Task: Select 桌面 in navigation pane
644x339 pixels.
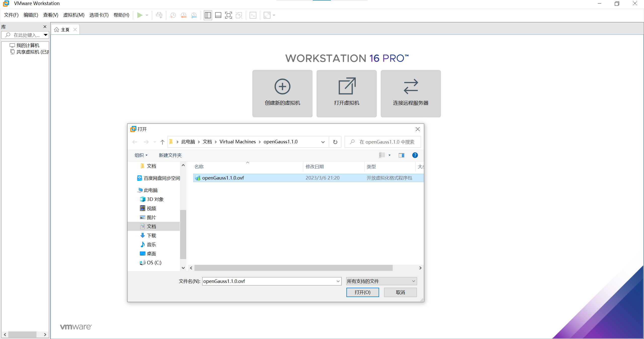Action: (x=148, y=253)
